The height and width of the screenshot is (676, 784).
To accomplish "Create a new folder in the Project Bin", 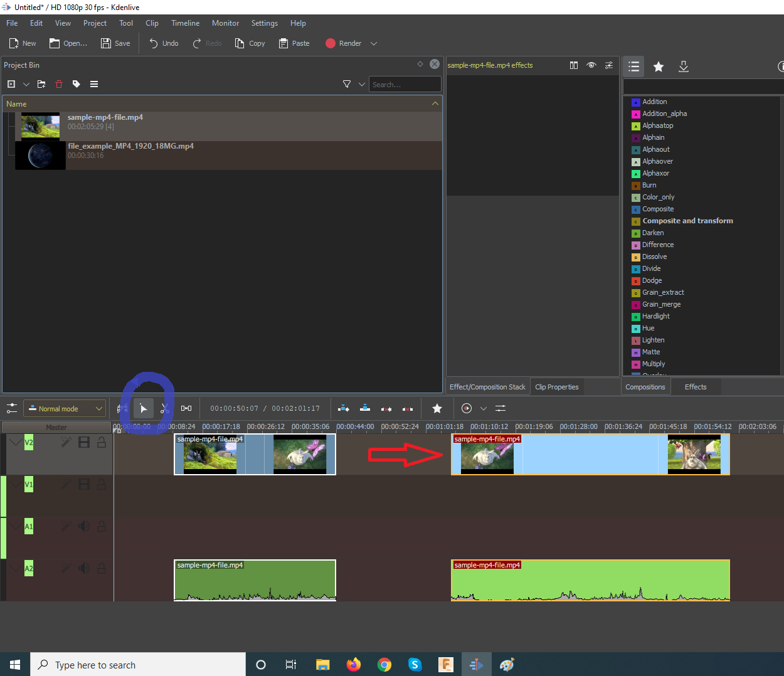I will [x=41, y=84].
